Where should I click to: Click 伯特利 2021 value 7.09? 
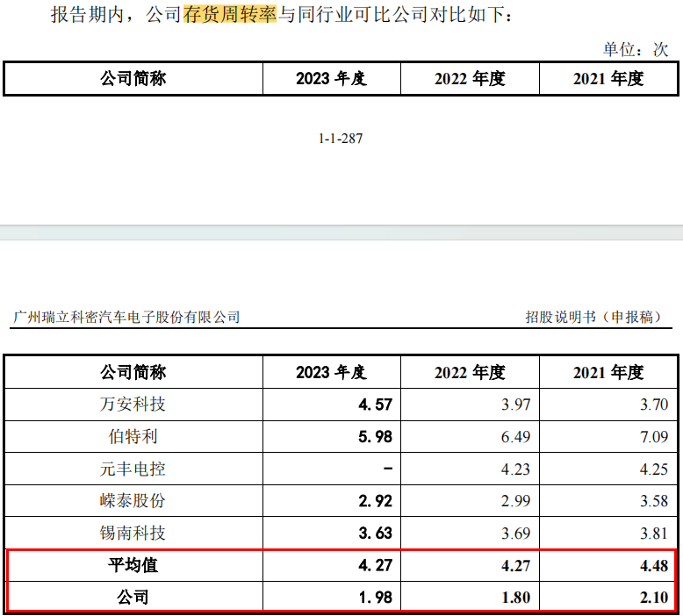click(654, 437)
